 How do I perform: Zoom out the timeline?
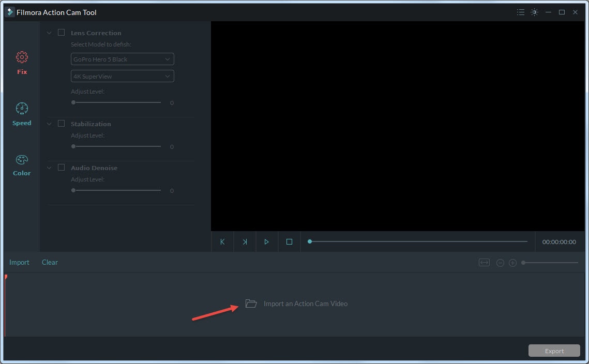point(500,263)
